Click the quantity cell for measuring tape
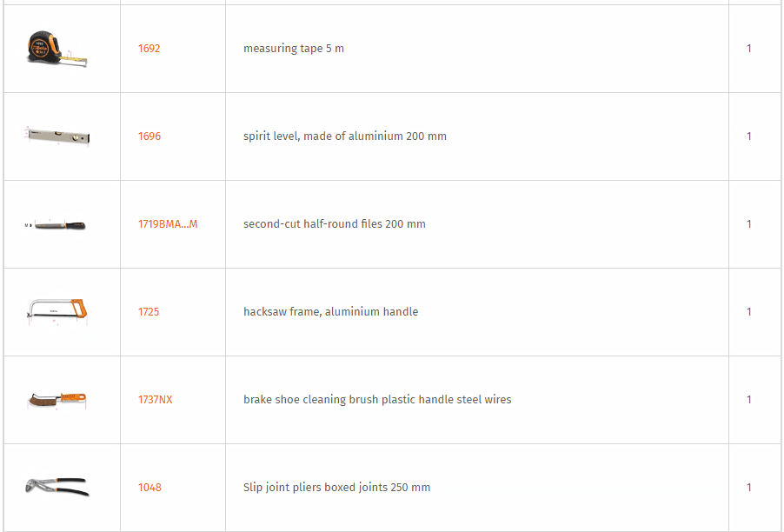784x532 pixels. click(x=755, y=49)
